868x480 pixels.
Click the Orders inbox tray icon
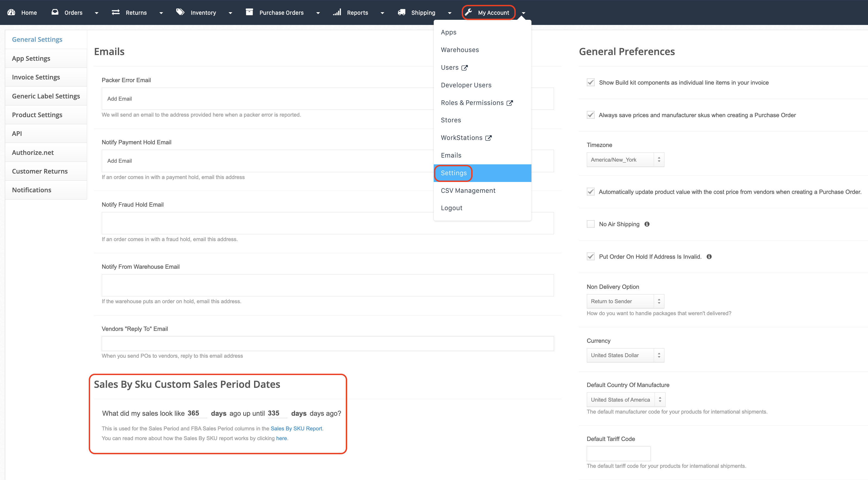coord(55,12)
